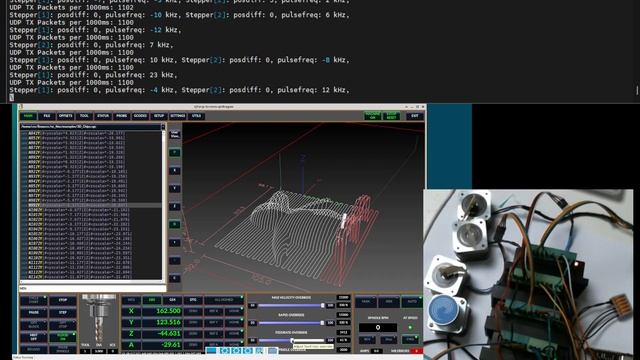Open the SETTINGS tab
The image size is (640, 360).
pos(178,116)
